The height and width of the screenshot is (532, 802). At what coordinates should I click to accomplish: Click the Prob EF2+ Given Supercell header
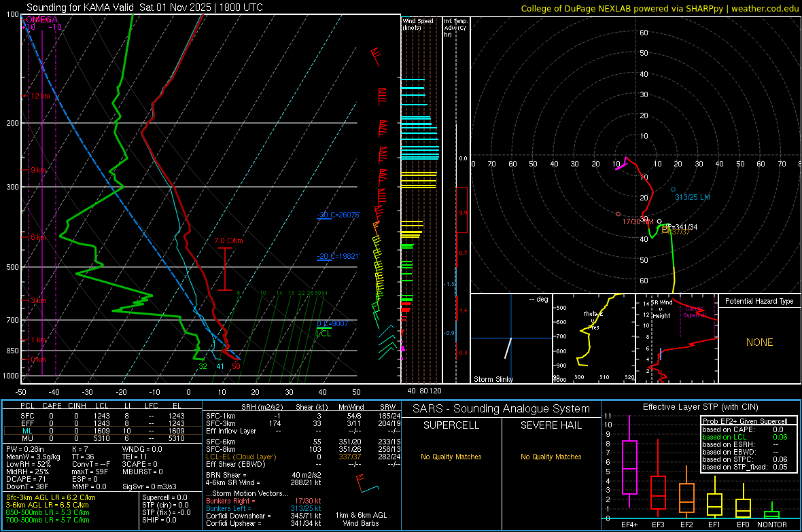click(x=745, y=421)
